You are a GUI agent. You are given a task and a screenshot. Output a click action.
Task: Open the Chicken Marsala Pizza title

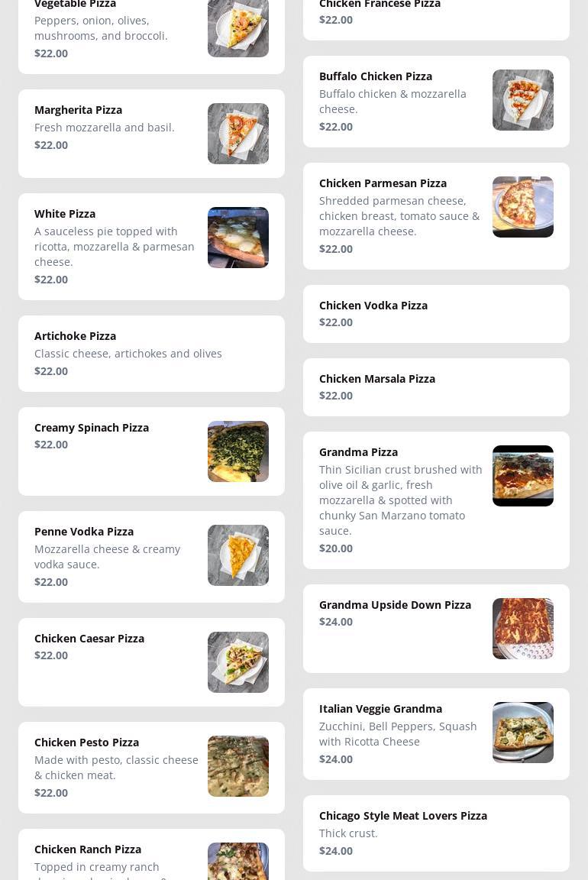(x=377, y=379)
